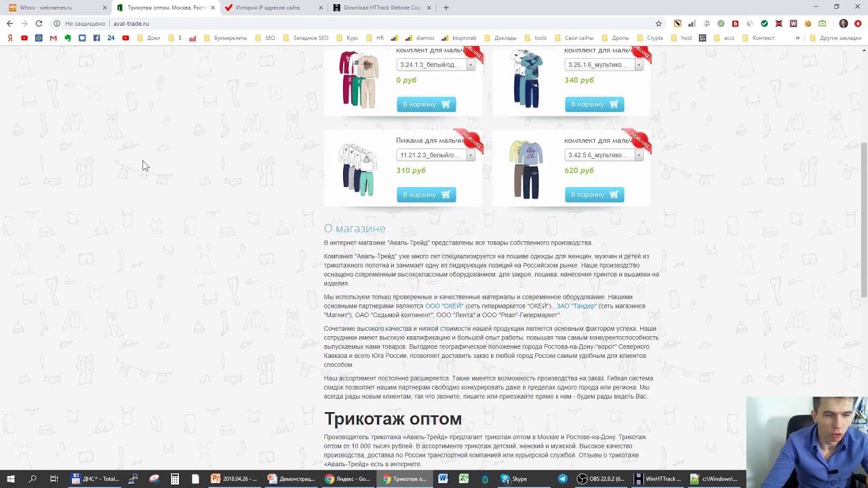Open the size dropdown 3.42.5.6_мультико
868x488 pixels.
point(604,155)
